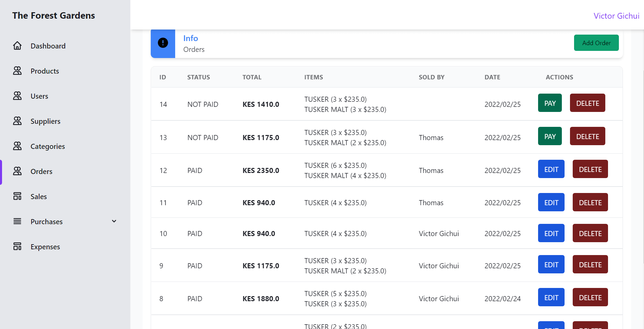Open the Victor Gichui profile link

[x=616, y=16]
